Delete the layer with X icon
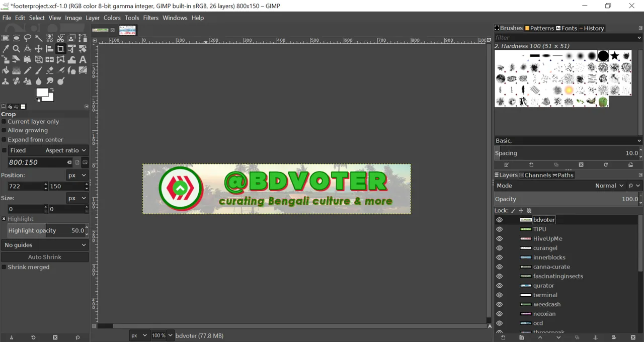The height and width of the screenshot is (342, 644). [x=633, y=337]
